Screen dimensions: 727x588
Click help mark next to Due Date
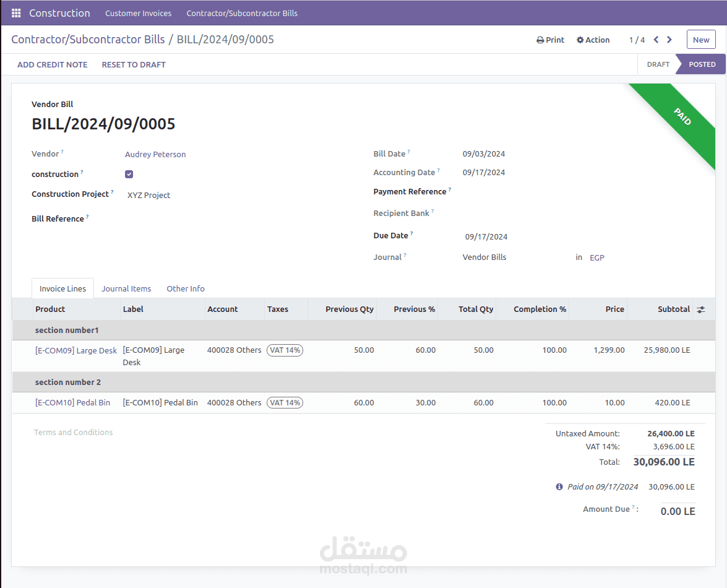(x=411, y=233)
